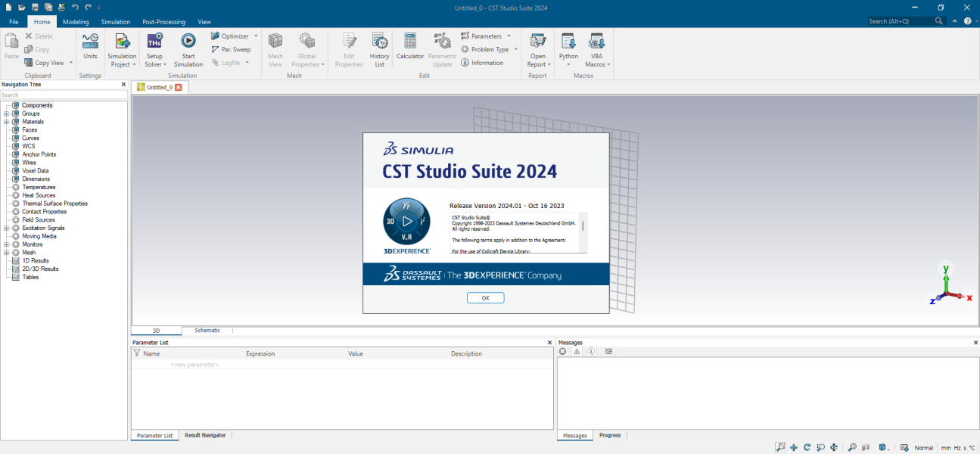
Task: Switch to the Post-Processing ribbon tab
Action: pos(163,22)
